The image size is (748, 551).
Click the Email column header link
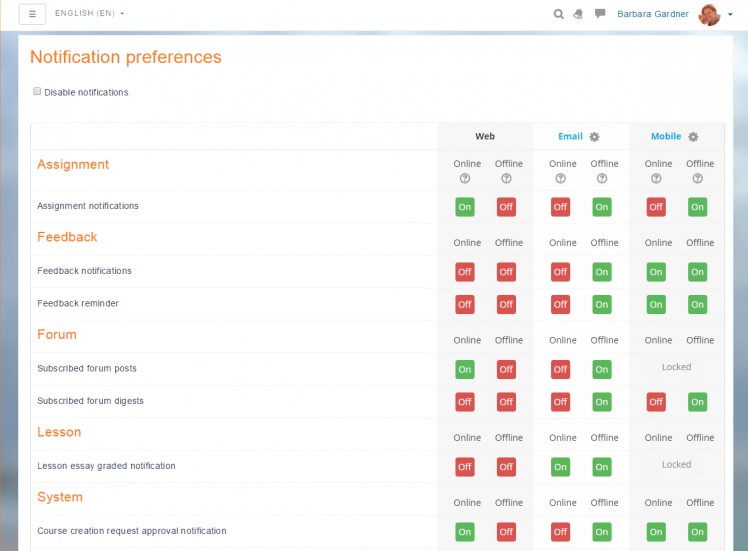point(570,137)
